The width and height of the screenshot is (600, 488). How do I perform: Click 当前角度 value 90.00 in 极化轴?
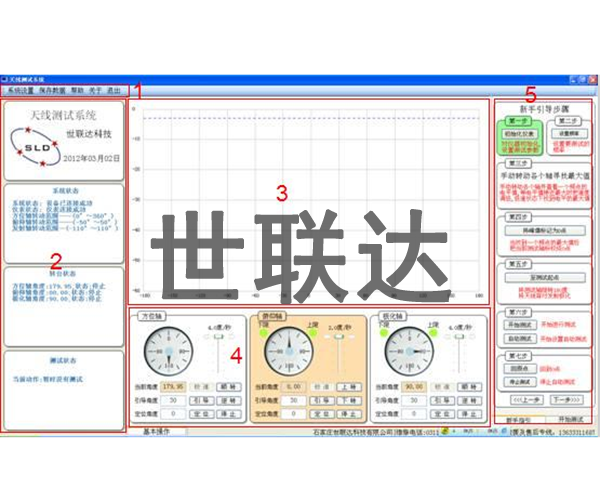(x=414, y=387)
